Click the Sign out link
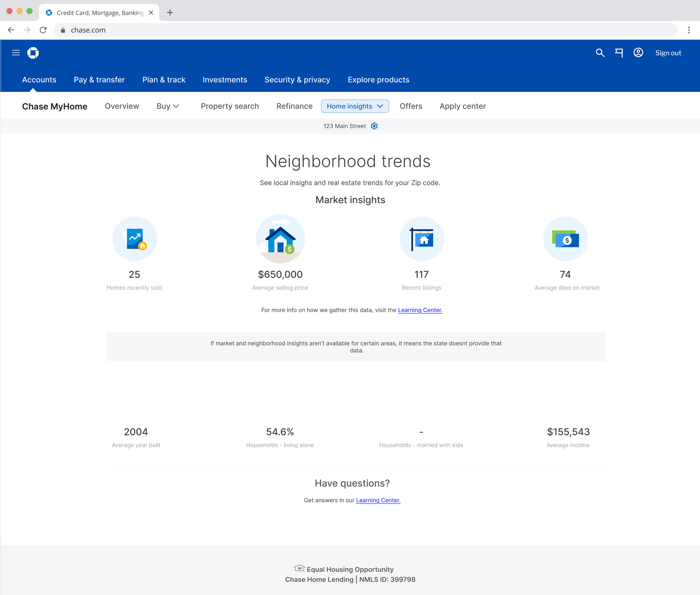 click(668, 53)
